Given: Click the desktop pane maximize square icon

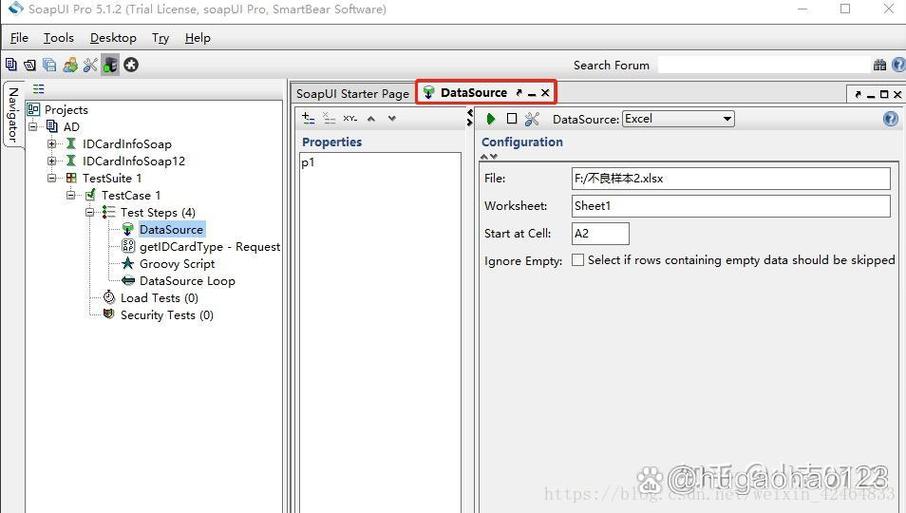Looking at the screenshot, I should [884, 94].
